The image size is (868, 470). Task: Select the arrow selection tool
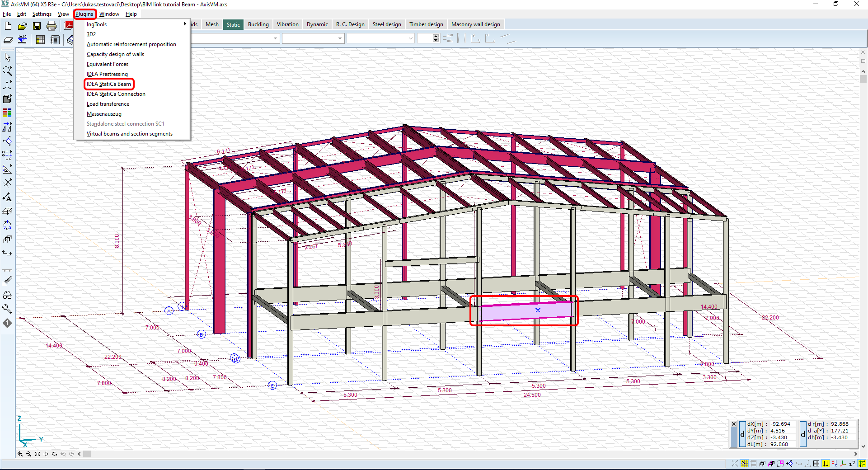[x=7, y=57]
